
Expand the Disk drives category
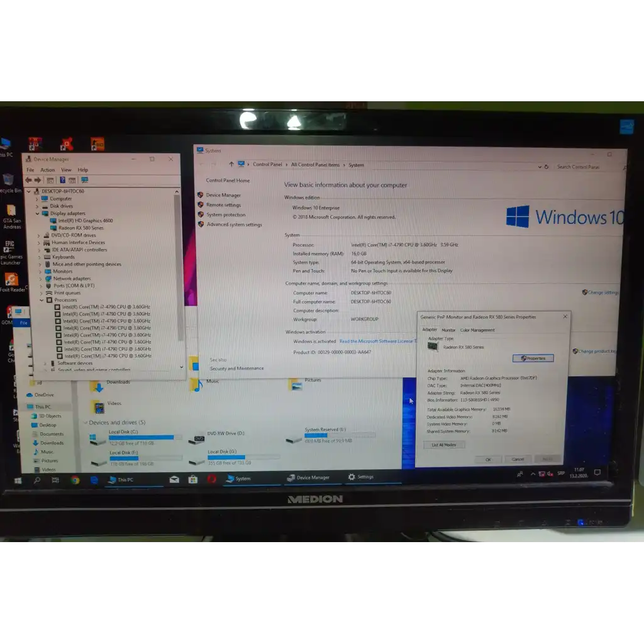click(38, 206)
